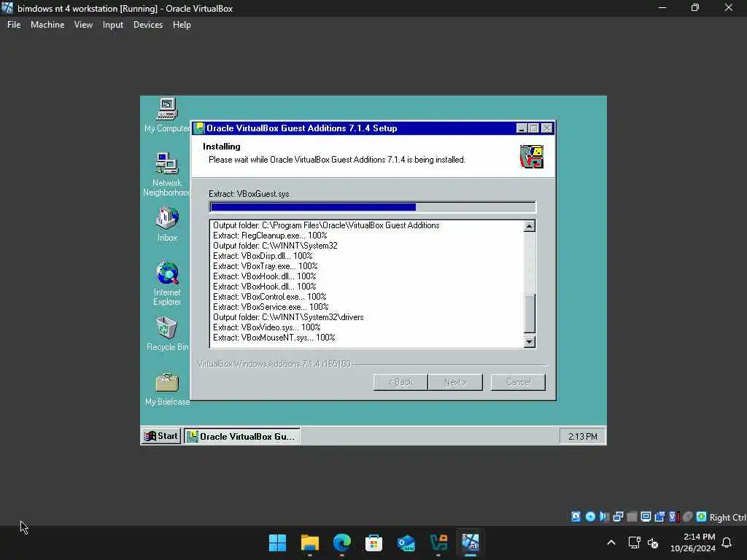The height and width of the screenshot is (560, 747).
Task: Open the Help menu
Action: point(182,25)
